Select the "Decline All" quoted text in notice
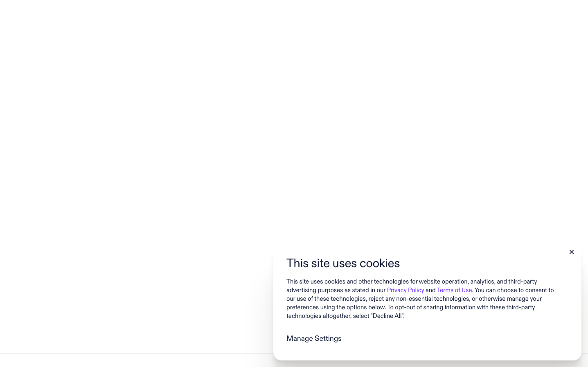Image resolution: width=588 pixels, height=367 pixels. click(x=387, y=316)
